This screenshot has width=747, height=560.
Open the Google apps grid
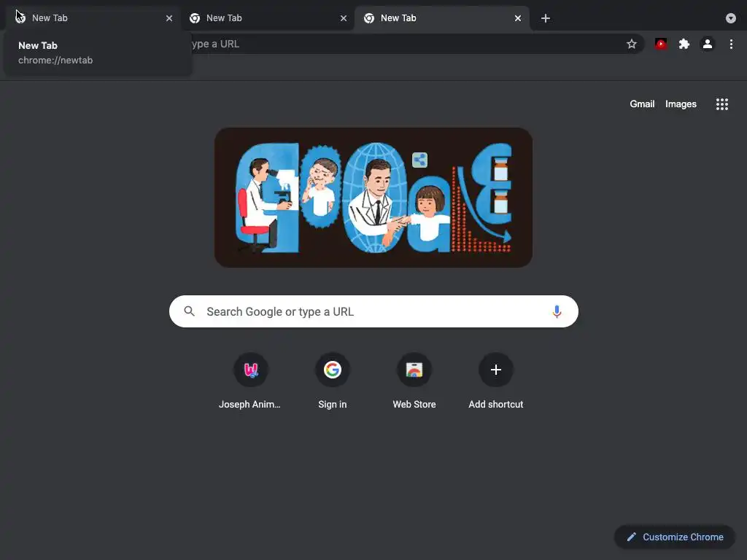(x=721, y=104)
